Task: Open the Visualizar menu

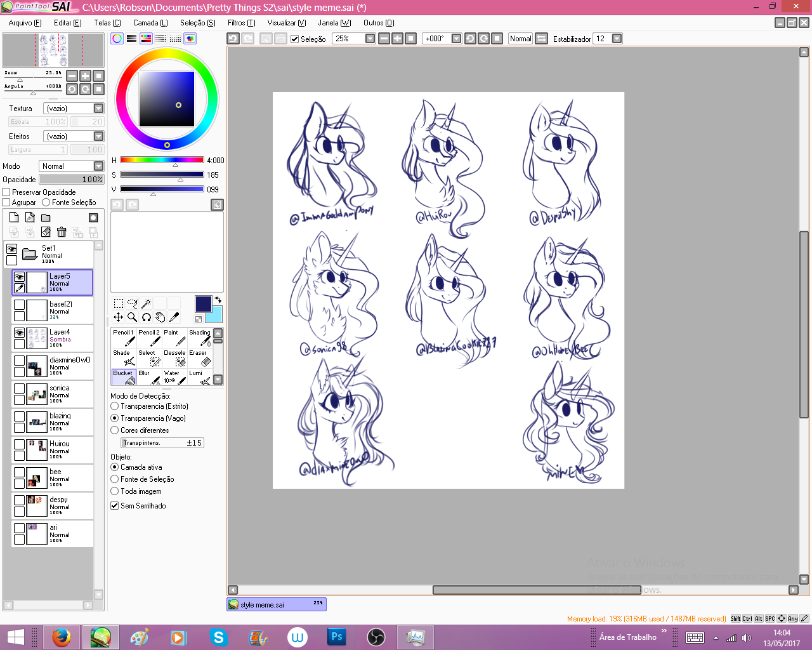Action: tap(287, 23)
